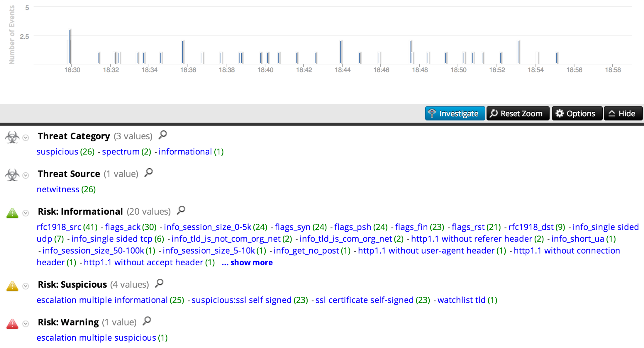Viewport: 644px width, 348px height.
Task: Collapse the Threat Category section
Action: click(x=25, y=137)
